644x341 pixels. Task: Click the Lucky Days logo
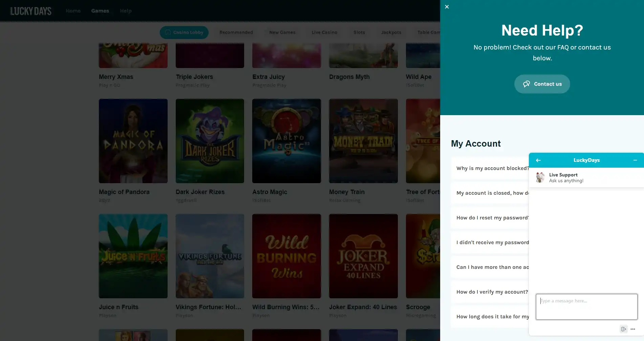31,11
